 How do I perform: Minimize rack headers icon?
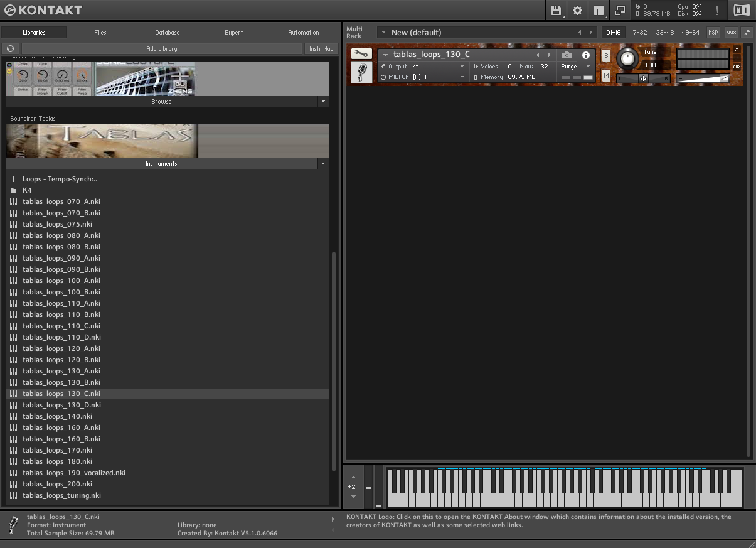click(x=747, y=32)
